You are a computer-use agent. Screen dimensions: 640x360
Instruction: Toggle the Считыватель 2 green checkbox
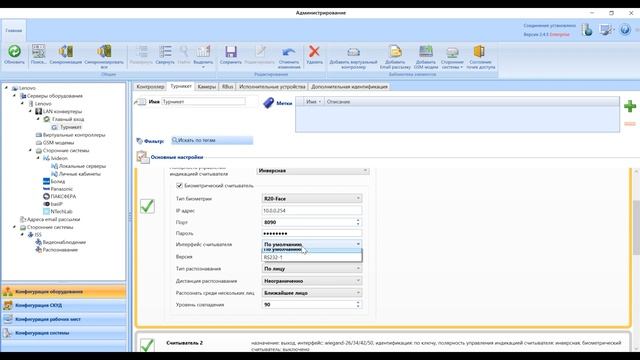point(147,345)
